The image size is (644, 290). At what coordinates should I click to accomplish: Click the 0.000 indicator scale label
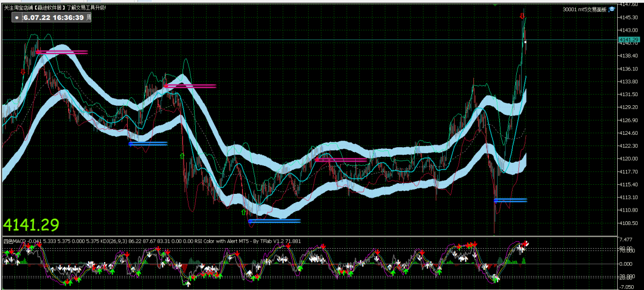click(x=626, y=264)
